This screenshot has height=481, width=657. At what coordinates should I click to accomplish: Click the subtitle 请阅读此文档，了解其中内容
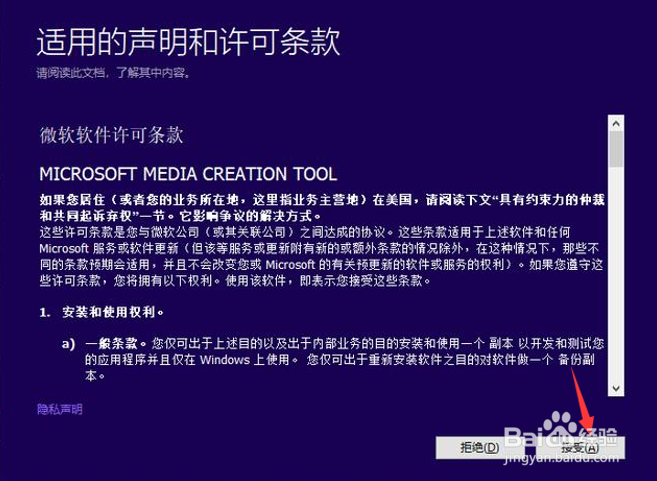[114, 73]
